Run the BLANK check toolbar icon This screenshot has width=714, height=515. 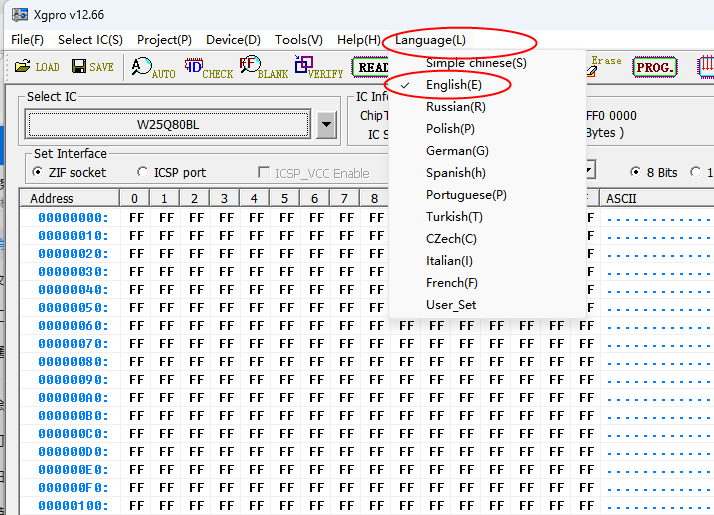263,68
